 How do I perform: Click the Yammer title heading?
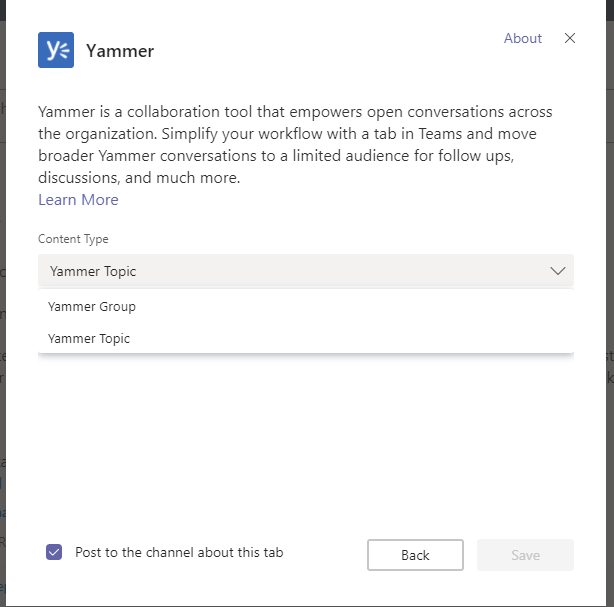coord(120,51)
